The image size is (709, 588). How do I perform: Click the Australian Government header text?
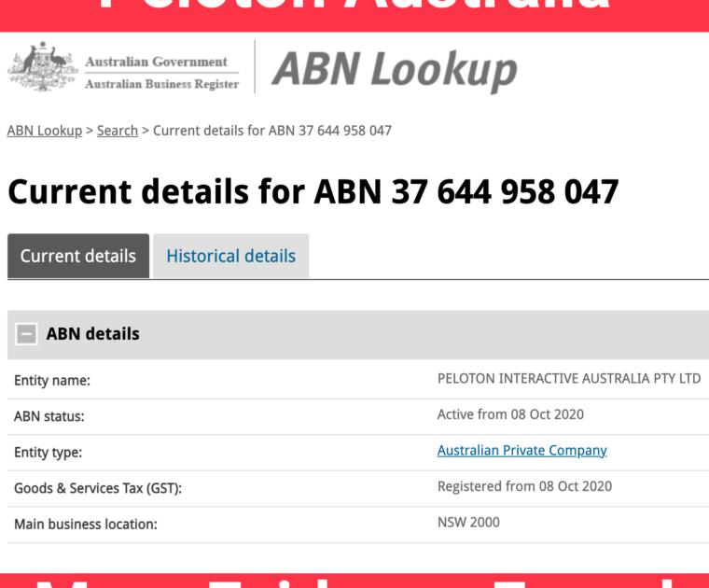click(157, 62)
